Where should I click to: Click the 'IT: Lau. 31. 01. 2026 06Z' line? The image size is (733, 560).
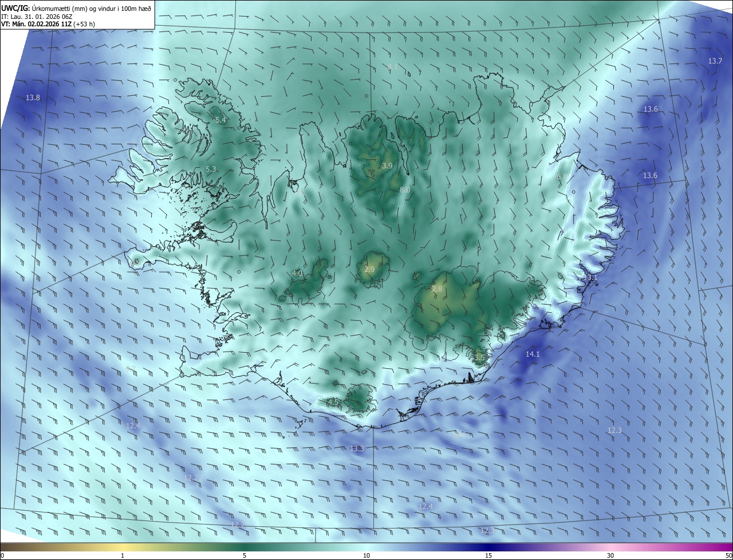click(x=37, y=16)
